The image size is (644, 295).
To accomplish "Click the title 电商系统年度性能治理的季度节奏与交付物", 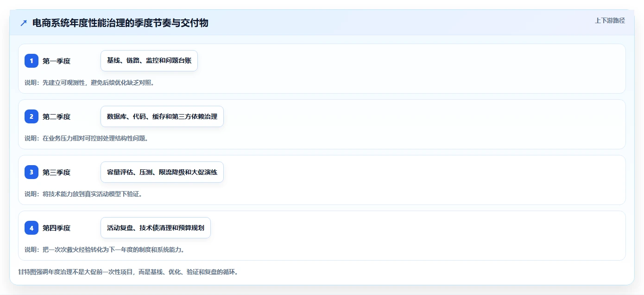I will (120, 23).
